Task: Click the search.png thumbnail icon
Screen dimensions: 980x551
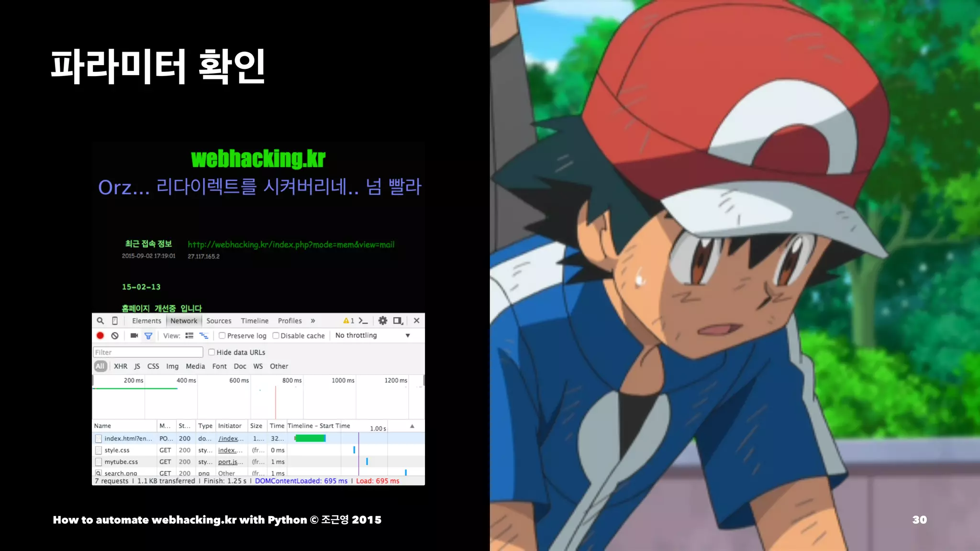Action: click(98, 473)
